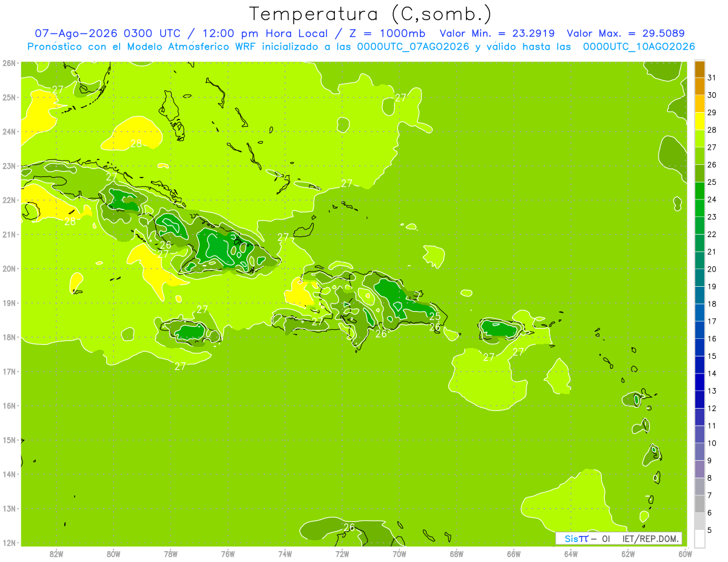Click the '72W' longitude axis label
The width and height of the screenshot is (728, 562).
tap(342, 554)
